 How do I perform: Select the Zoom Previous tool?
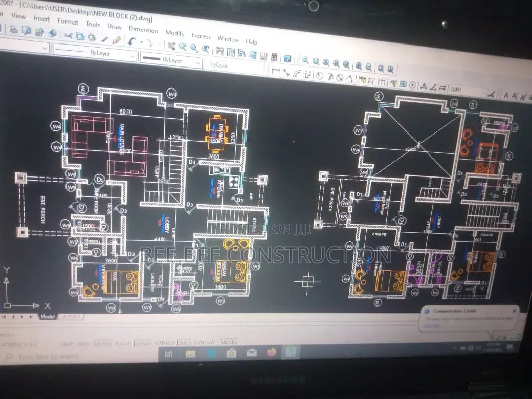(205, 49)
